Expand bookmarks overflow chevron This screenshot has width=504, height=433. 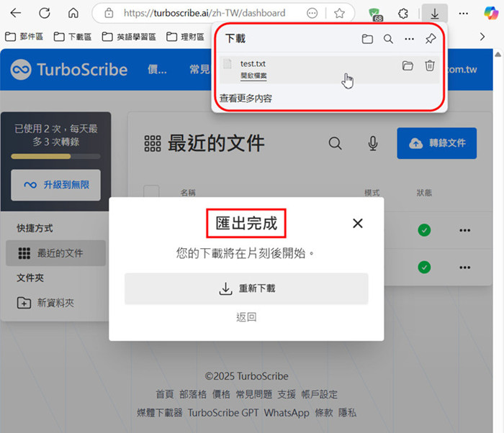(482, 36)
